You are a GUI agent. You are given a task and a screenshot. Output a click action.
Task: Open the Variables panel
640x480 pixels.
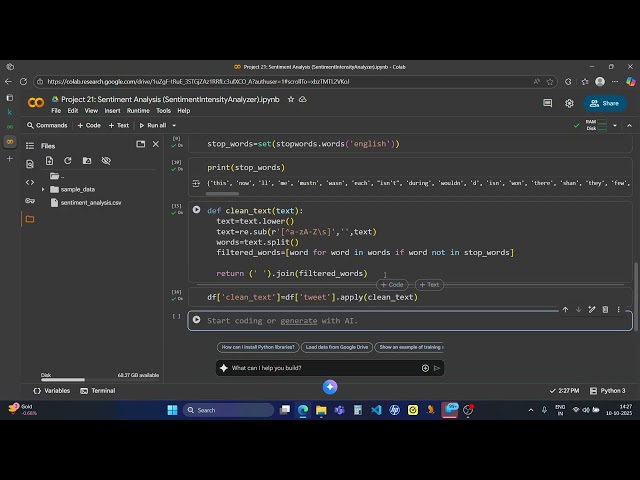click(x=51, y=391)
